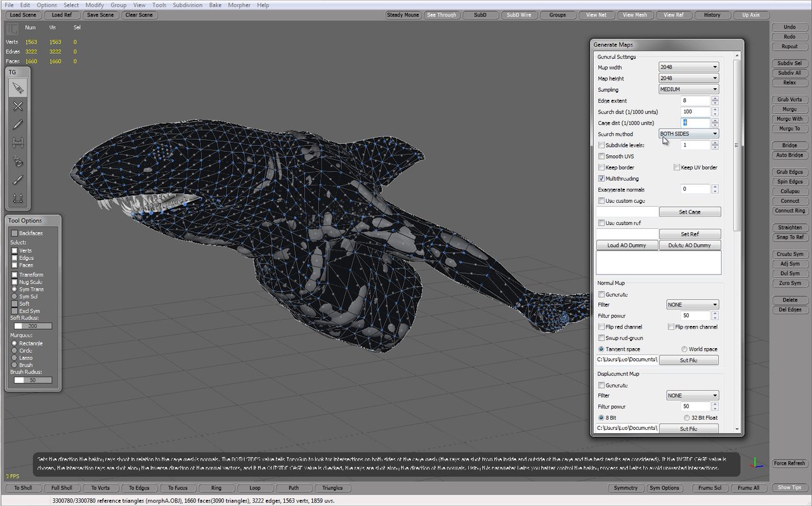Open the Subdivision menu
Viewport: 812px width, 506px height.
[x=187, y=5]
